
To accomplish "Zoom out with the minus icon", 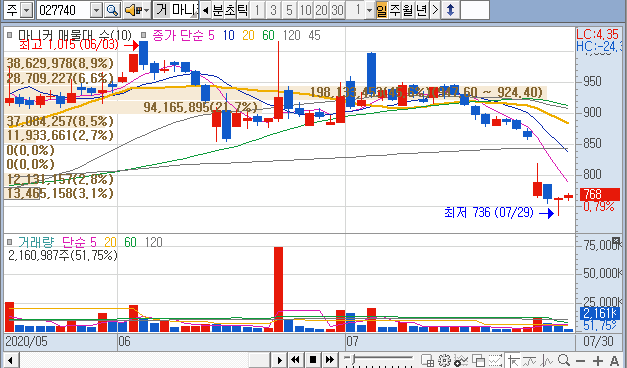I will (581, 361).
